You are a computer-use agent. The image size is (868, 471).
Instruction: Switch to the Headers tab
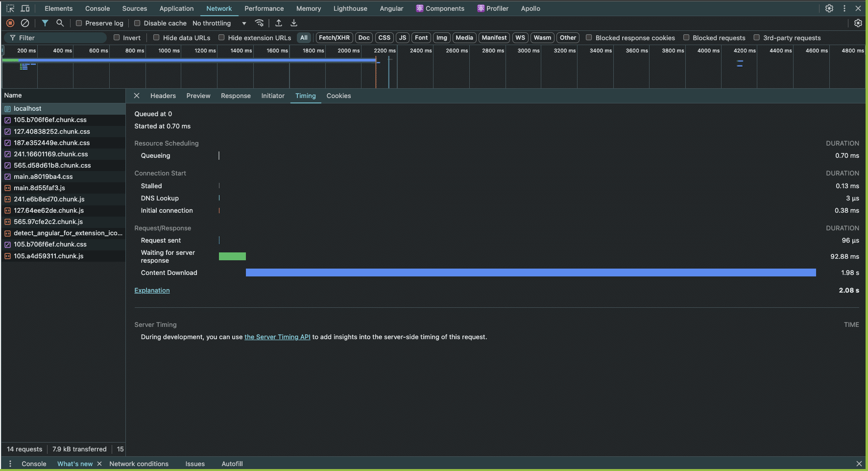(x=163, y=96)
